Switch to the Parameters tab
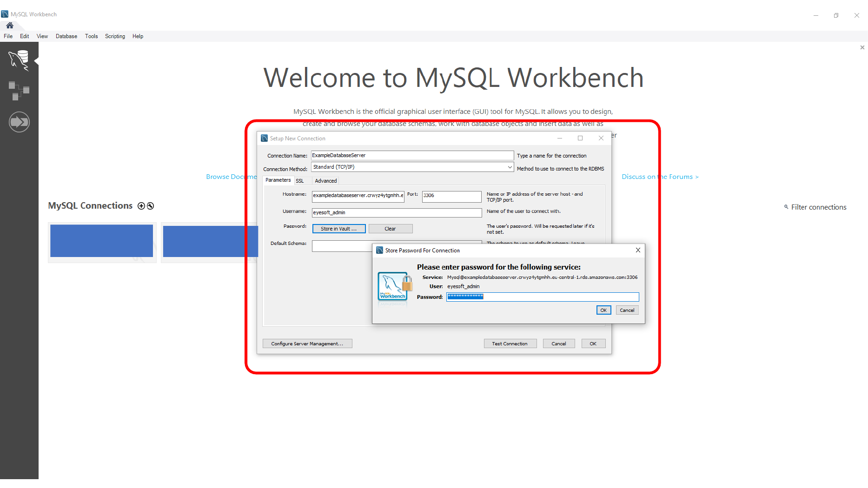This screenshot has height=488, width=868. tap(278, 180)
